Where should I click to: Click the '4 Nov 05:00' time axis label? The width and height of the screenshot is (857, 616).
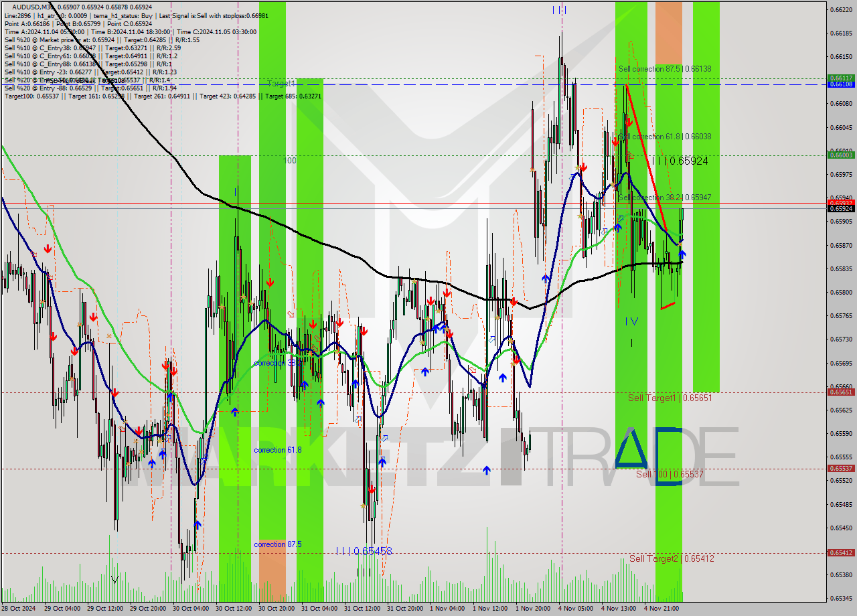click(576, 609)
